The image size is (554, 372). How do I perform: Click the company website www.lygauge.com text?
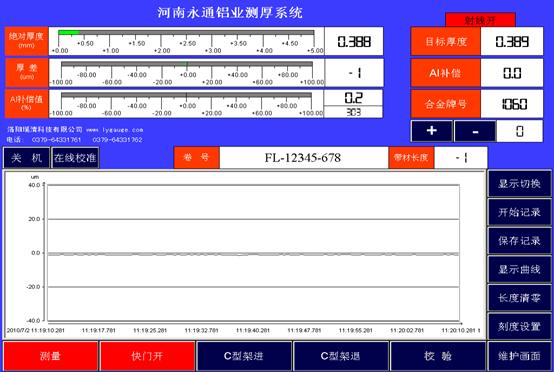[115, 130]
